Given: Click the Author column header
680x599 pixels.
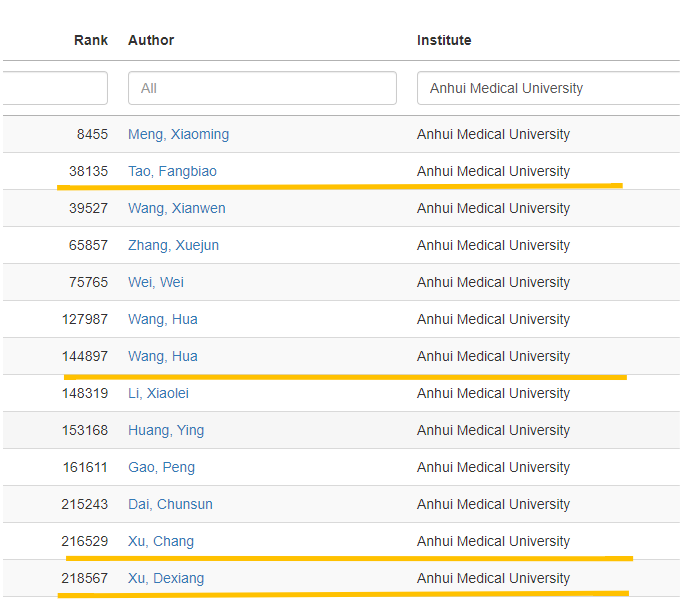Looking at the screenshot, I should [151, 40].
